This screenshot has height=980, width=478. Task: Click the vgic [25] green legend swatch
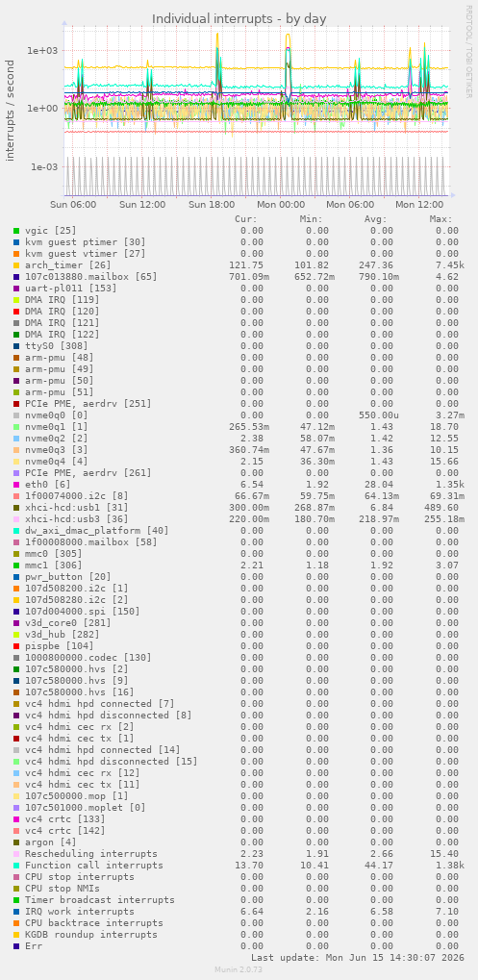point(16,231)
